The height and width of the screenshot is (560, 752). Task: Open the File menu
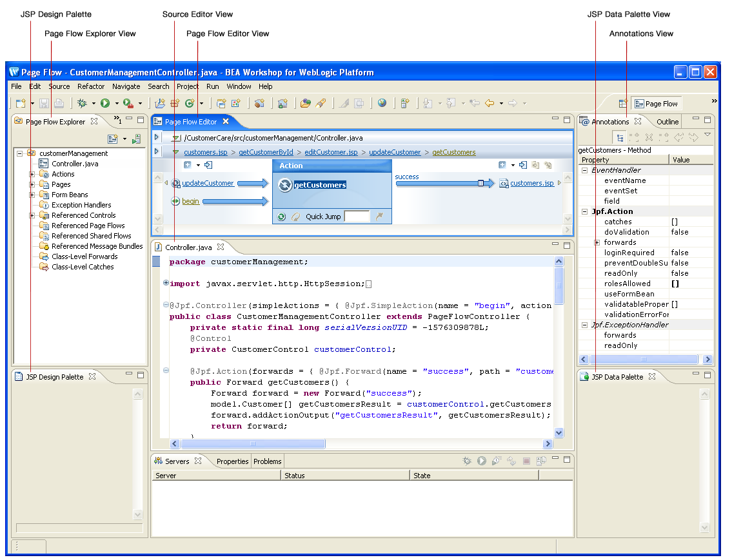(16, 87)
